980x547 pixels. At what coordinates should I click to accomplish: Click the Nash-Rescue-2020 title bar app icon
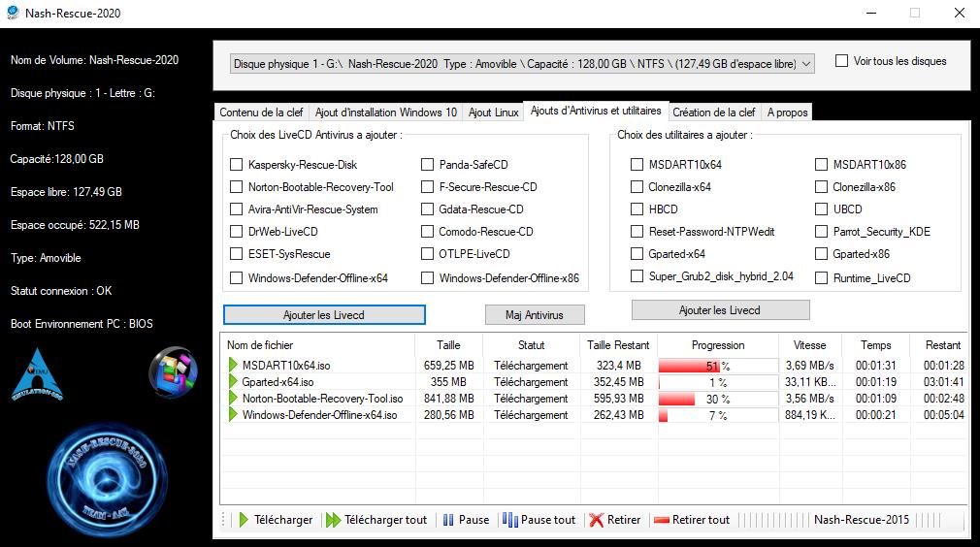(13, 13)
